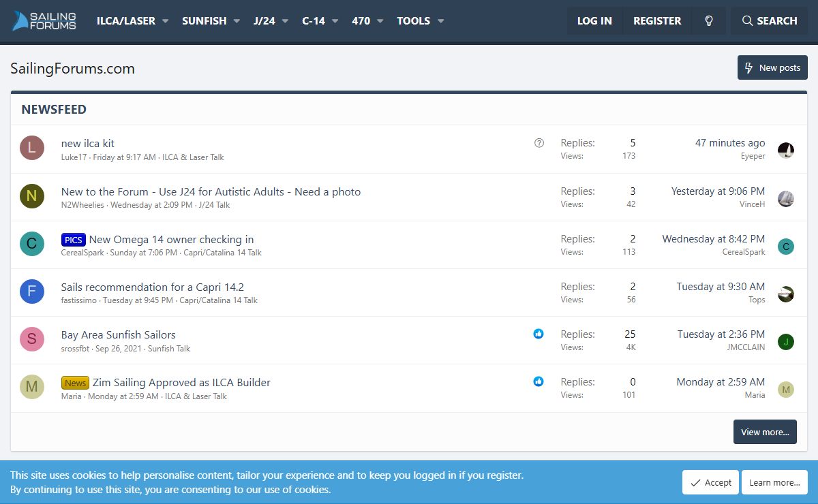
Task: Click the View more... button
Action: point(765,432)
